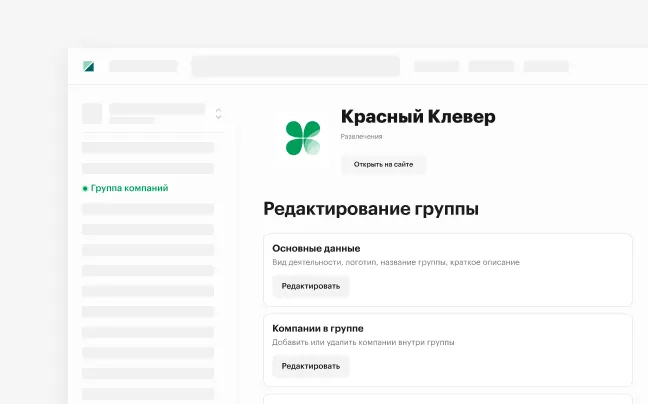This screenshot has width=648, height=404.
Task: Click the description starting with Вид деятельности
Action: coord(396,262)
